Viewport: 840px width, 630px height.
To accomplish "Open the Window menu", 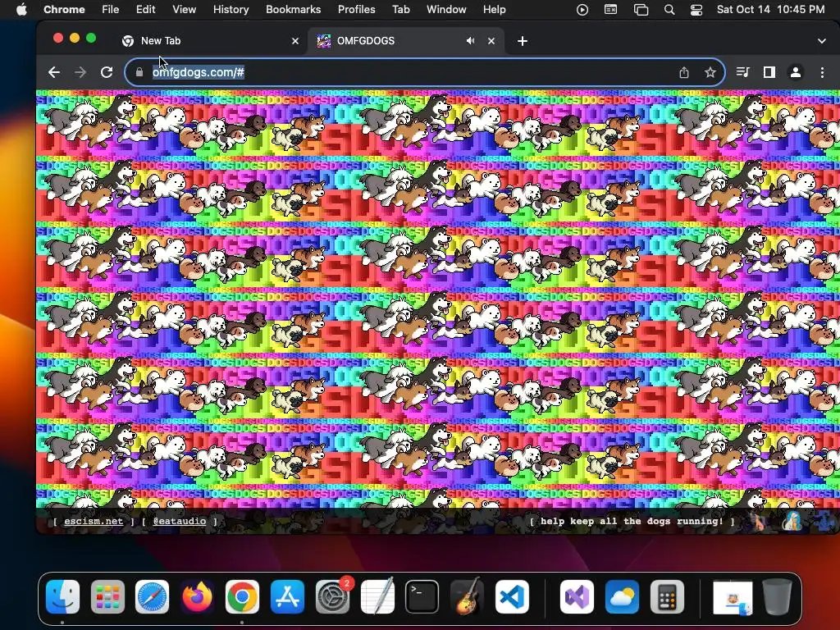I will pyautogui.click(x=446, y=10).
